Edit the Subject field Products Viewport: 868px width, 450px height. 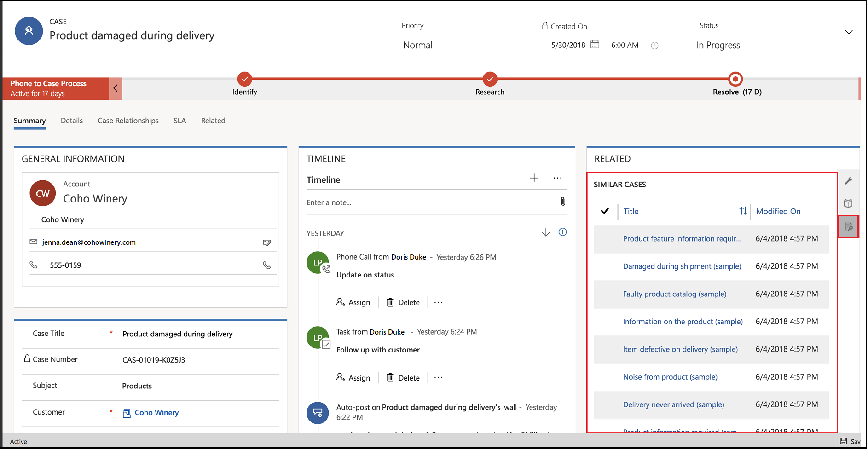coord(137,386)
